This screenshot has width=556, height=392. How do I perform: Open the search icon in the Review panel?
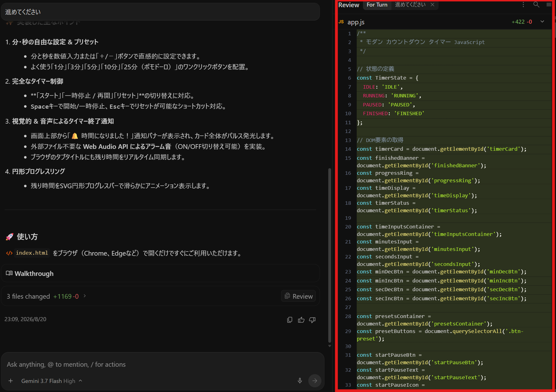536,4
